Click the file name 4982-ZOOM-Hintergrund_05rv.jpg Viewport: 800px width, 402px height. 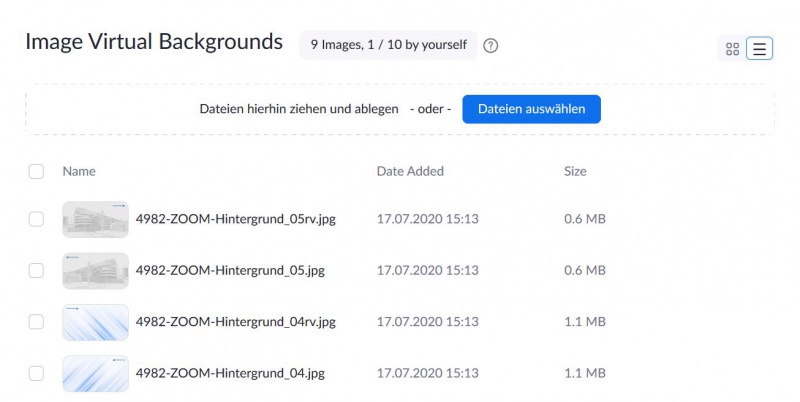[236, 219]
